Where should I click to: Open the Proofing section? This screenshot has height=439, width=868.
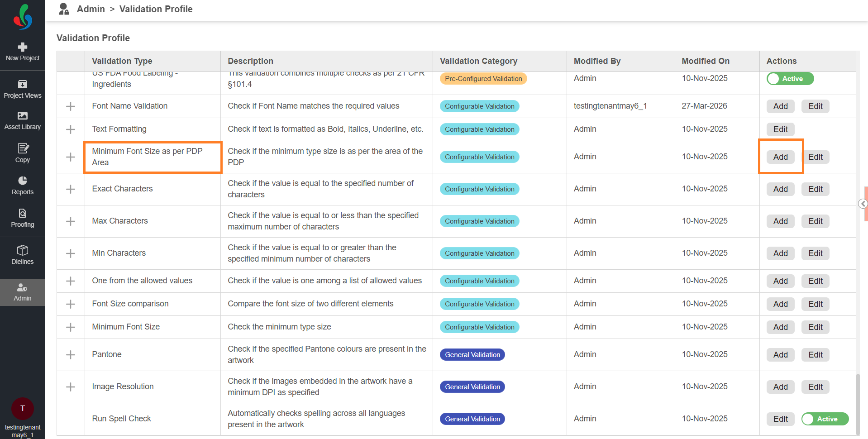23,218
